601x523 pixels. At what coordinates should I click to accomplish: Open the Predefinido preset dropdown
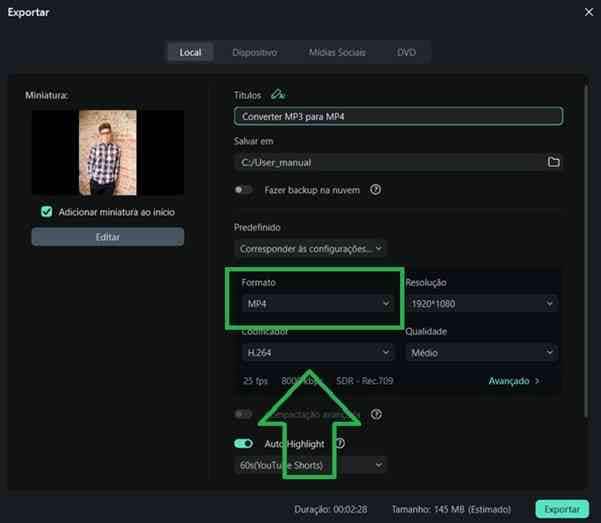pos(310,249)
